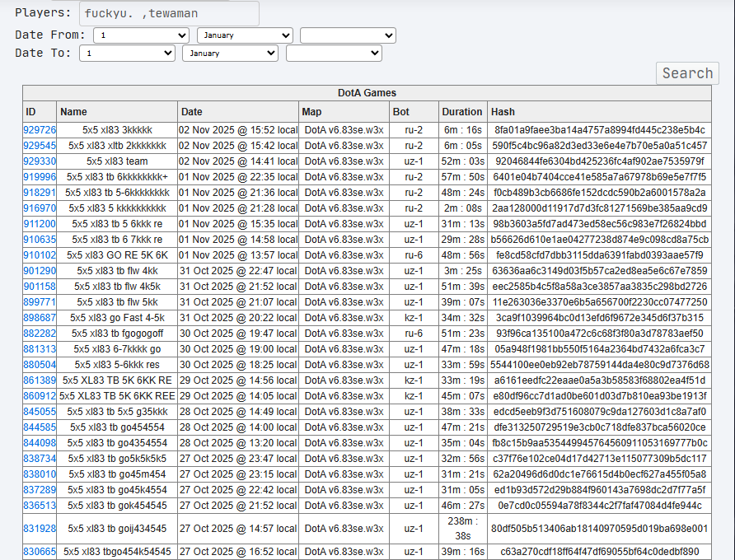Viewport: 735px width, 560px height.
Task: Open the empty Date From year dropdown
Action: 348,35
